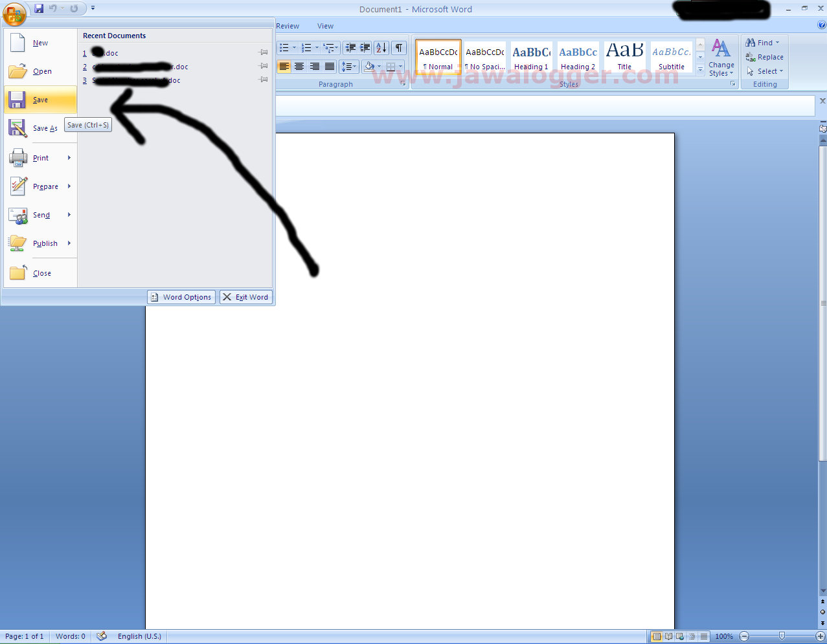
Task: Expand the Publish submenu arrow
Action: pyautogui.click(x=69, y=243)
